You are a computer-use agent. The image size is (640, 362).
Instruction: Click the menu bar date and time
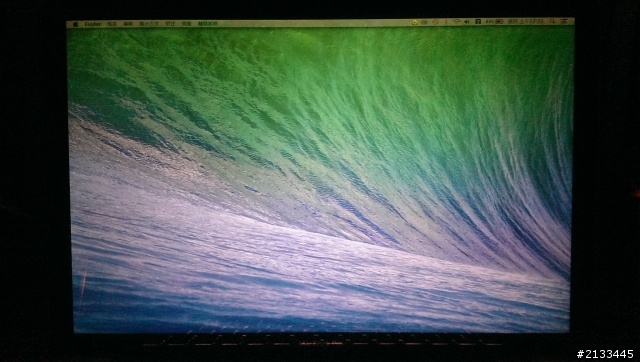click(x=525, y=21)
